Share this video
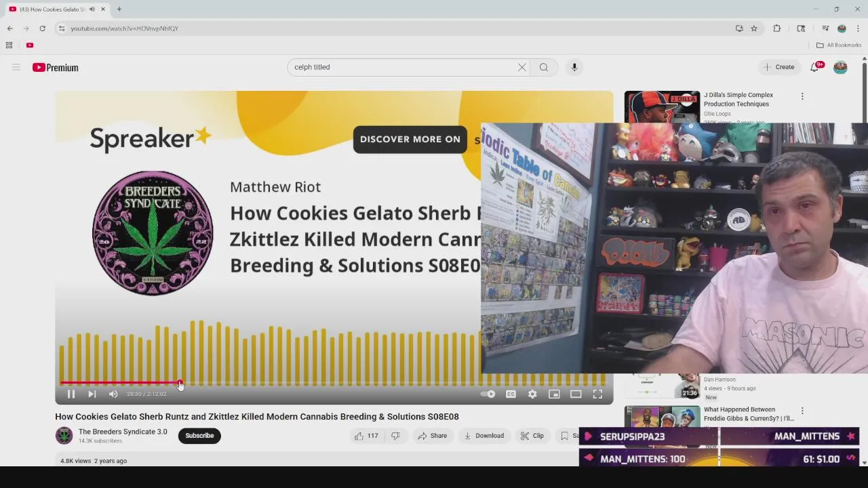 coord(433,436)
